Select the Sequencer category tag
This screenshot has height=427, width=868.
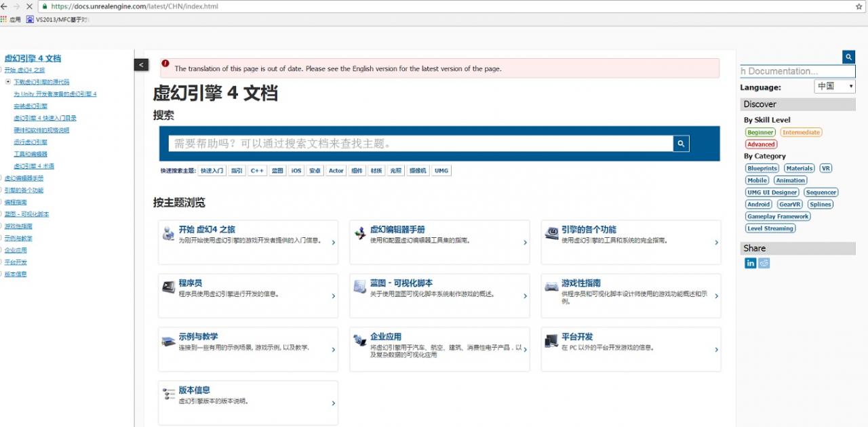pyautogui.click(x=821, y=192)
